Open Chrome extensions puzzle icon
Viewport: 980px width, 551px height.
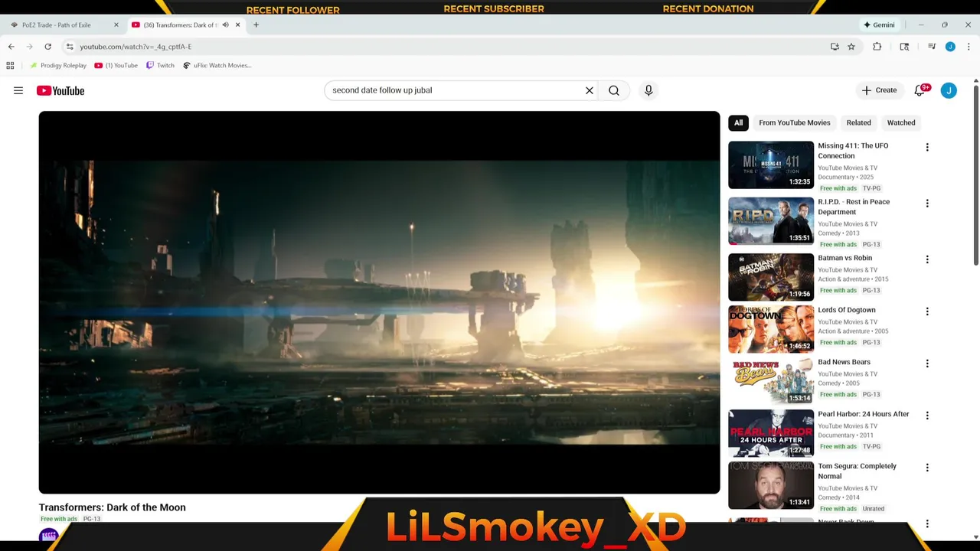[877, 47]
